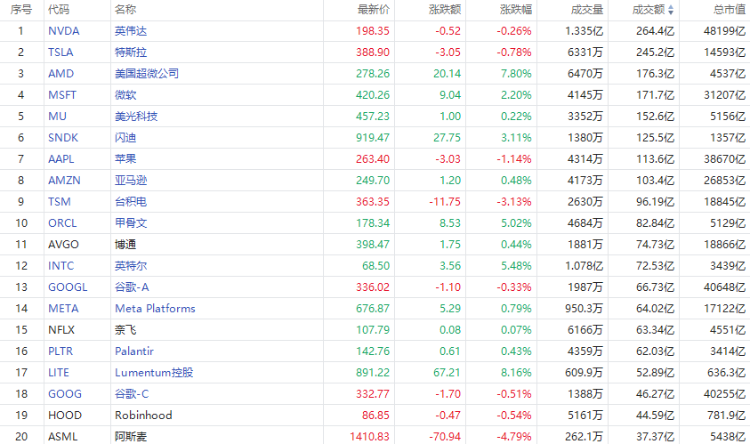Open the 谷歌-C name link
Screen dimensions: 750x444
[132, 394]
